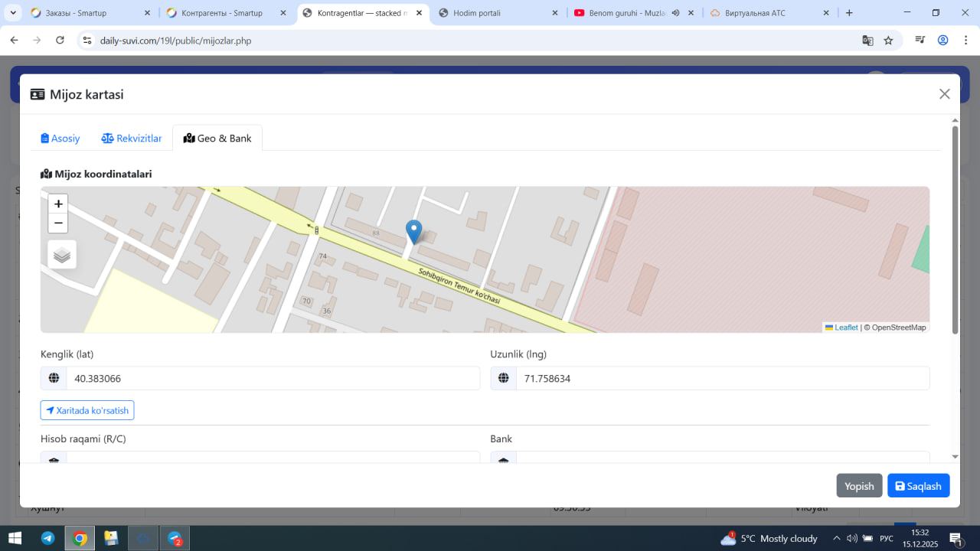This screenshot has height=551, width=980.
Task: Zoom in on the map
Action: point(58,204)
